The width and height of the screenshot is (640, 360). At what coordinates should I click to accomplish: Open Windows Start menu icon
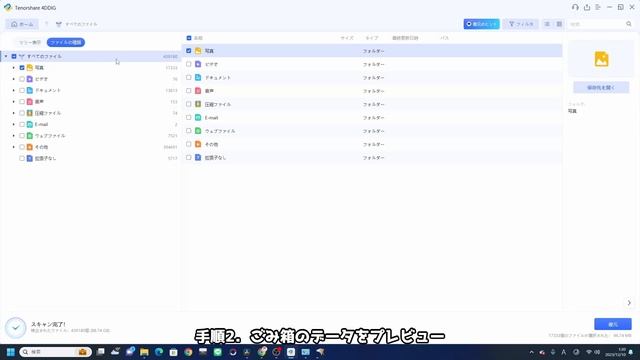coord(11,352)
